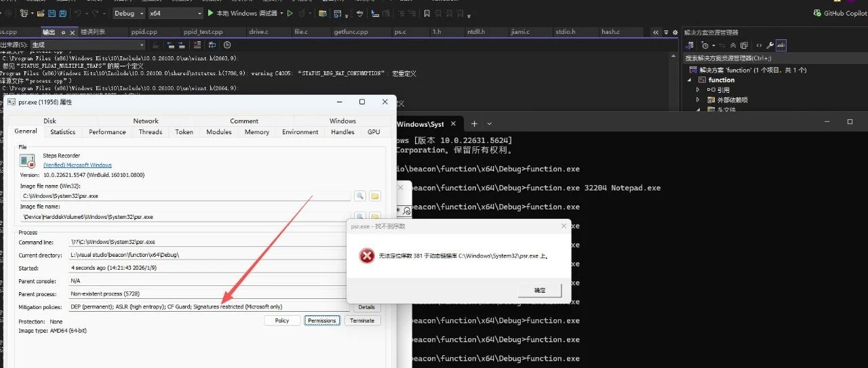Click the (Verified) Microsoft Windows link

(77, 165)
